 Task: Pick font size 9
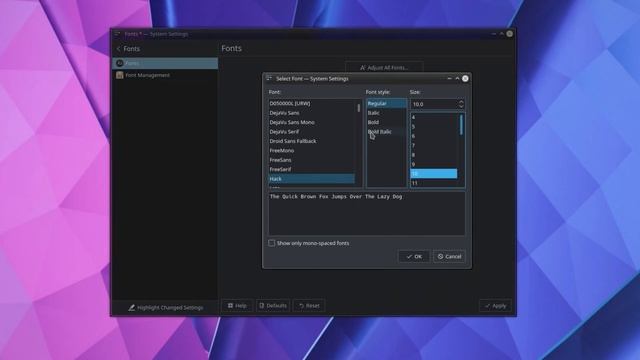pos(433,164)
